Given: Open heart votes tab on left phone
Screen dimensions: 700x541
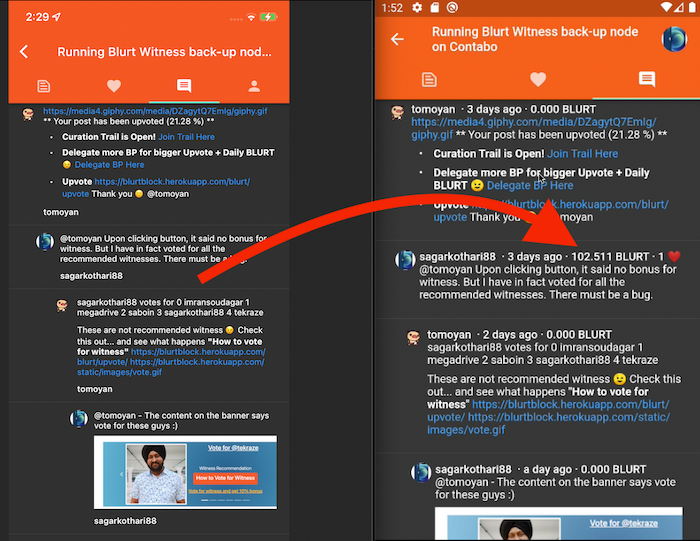Looking at the screenshot, I should [113, 86].
